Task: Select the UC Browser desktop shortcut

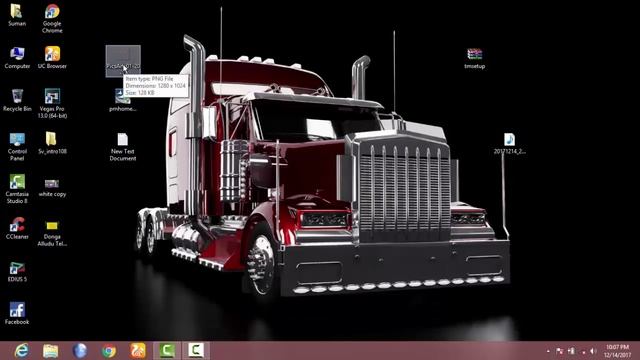Action: coord(52,58)
